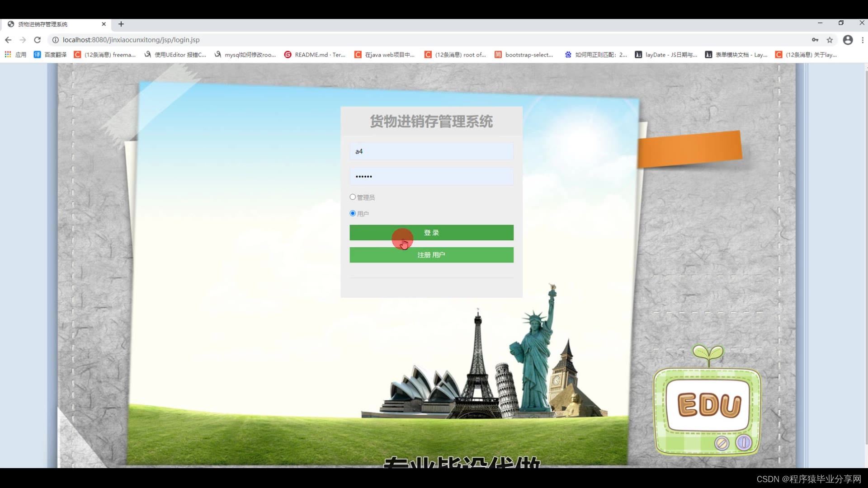Open a new browser tab
Image resolution: width=868 pixels, height=488 pixels.
pyautogui.click(x=121, y=24)
